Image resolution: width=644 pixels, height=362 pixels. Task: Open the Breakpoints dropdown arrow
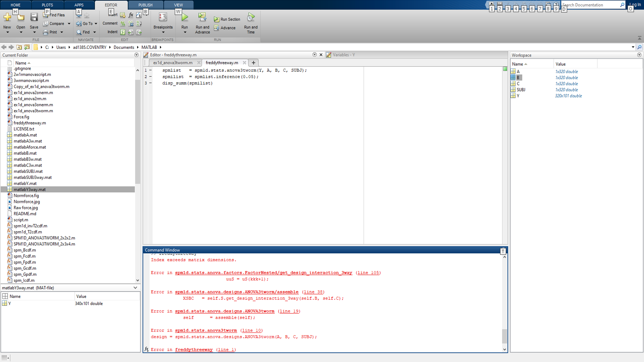click(x=163, y=32)
